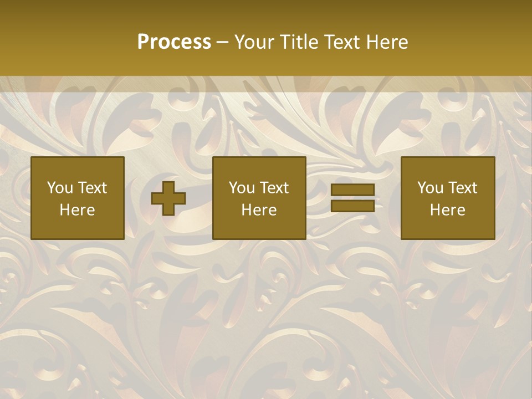The image size is (532, 399).
Task: Click the word 'Here' in the left box
Action: 78,210
